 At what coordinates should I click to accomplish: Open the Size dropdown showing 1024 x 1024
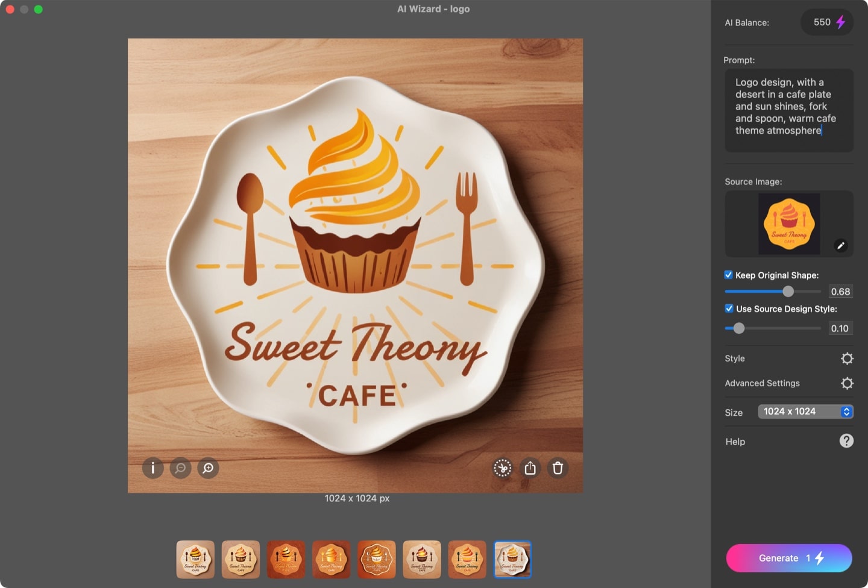point(805,411)
